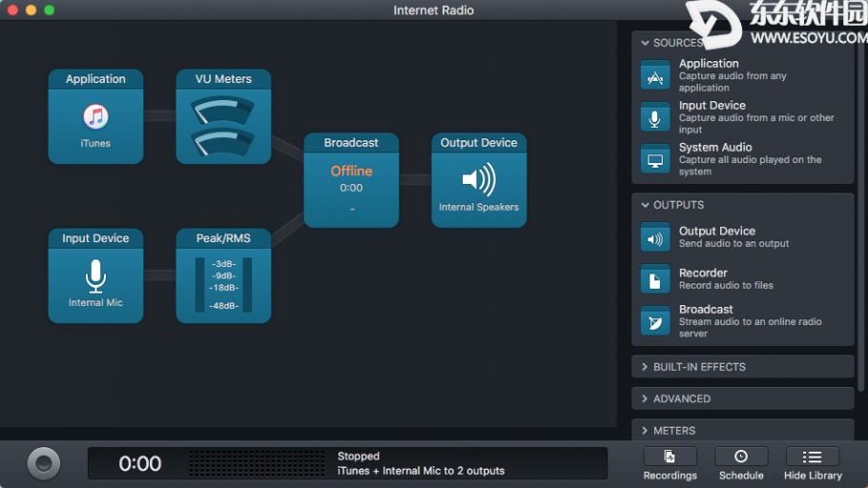The image size is (868, 488).
Task: Close the Internet Radio window
Action: (x=12, y=10)
